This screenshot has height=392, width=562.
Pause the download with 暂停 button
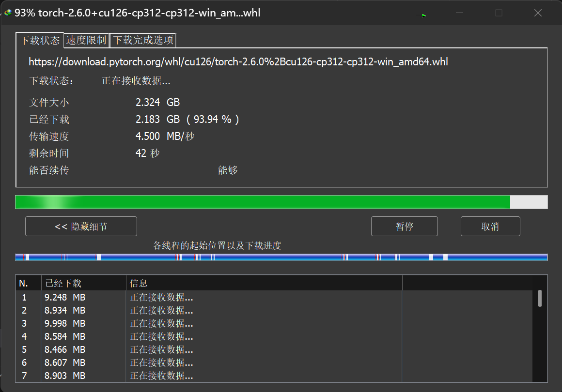[404, 226]
